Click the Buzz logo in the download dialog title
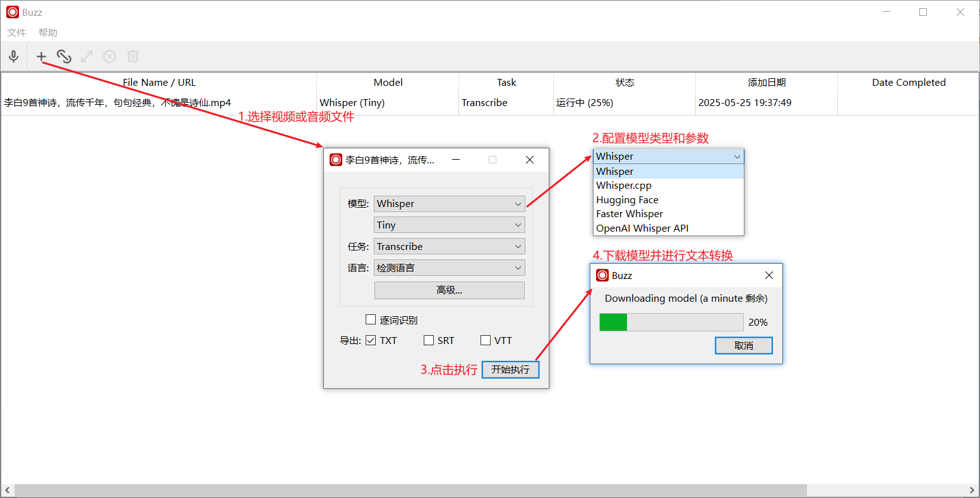The height and width of the screenshot is (498, 980). (x=602, y=275)
